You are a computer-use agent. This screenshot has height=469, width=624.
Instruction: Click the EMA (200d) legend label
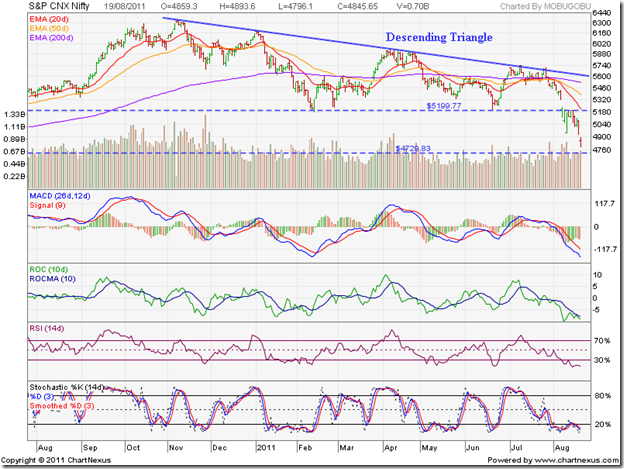pos(51,38)
